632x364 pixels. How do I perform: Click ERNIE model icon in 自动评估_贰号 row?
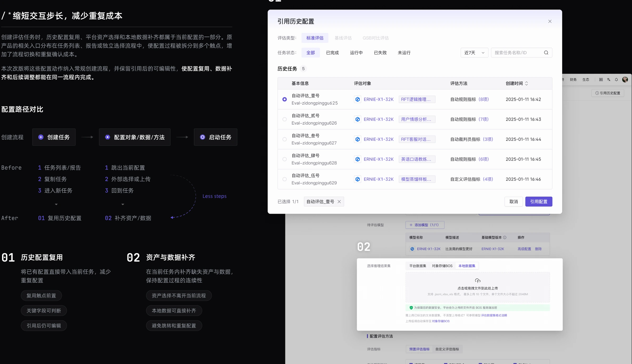(x=358, y=119)
